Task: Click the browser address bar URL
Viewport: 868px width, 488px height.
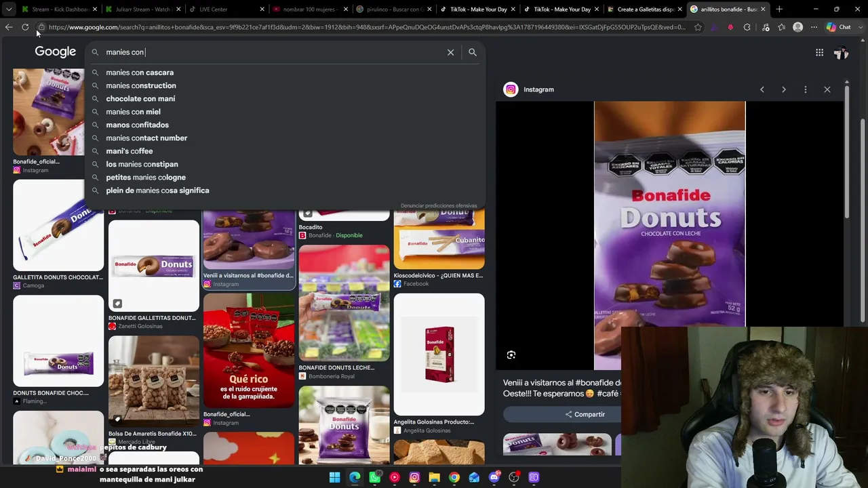Action: [366, 27]
